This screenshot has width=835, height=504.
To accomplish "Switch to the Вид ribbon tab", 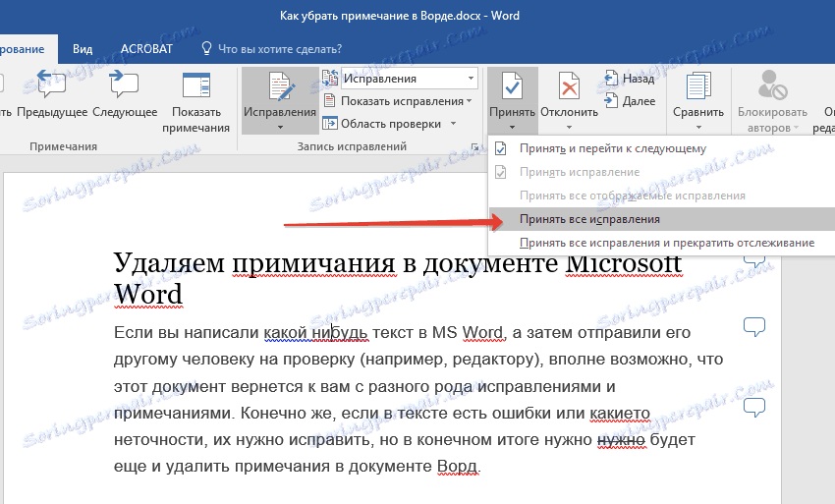I will [83, 49].
